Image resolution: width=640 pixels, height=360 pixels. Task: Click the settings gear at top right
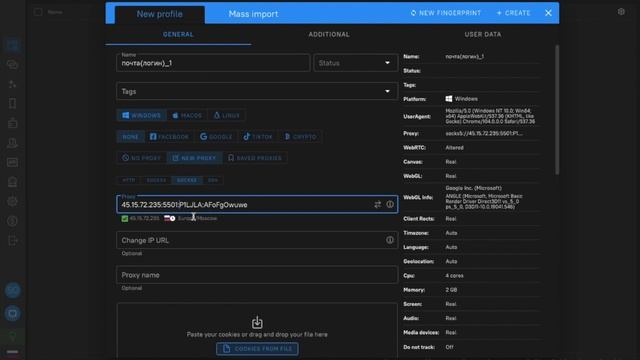(x=621, y=12)
